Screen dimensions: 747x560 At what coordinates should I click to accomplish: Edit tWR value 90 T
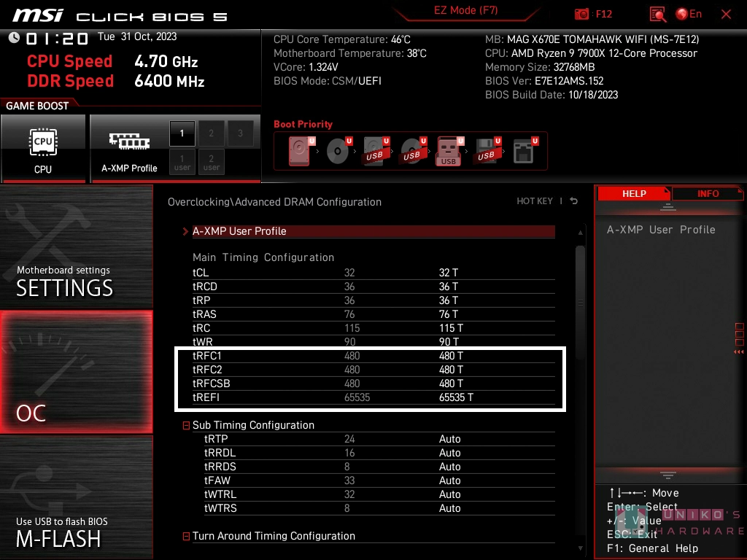point(449,341)
